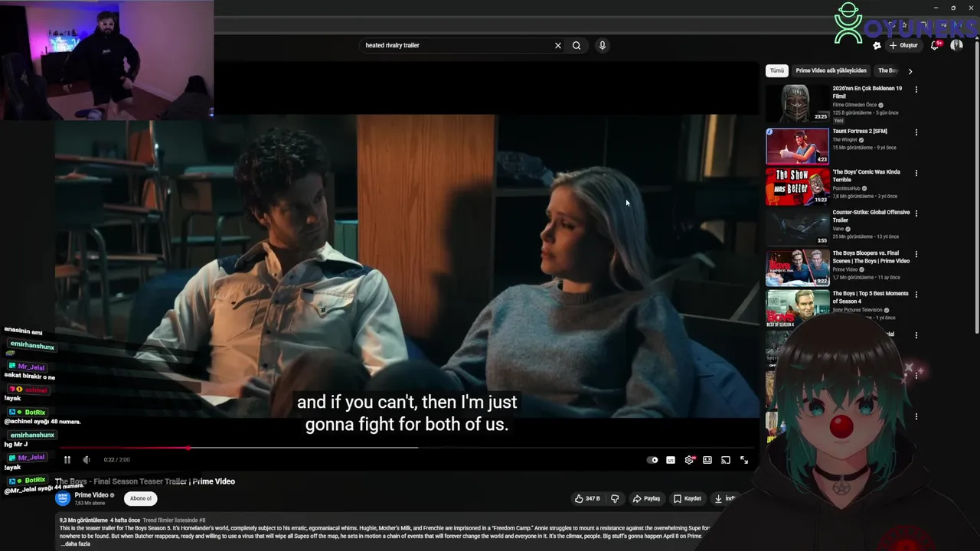Open the extension icon left of Oluştur
Viewport: 980px width, 551px height.
coord(877,46)
